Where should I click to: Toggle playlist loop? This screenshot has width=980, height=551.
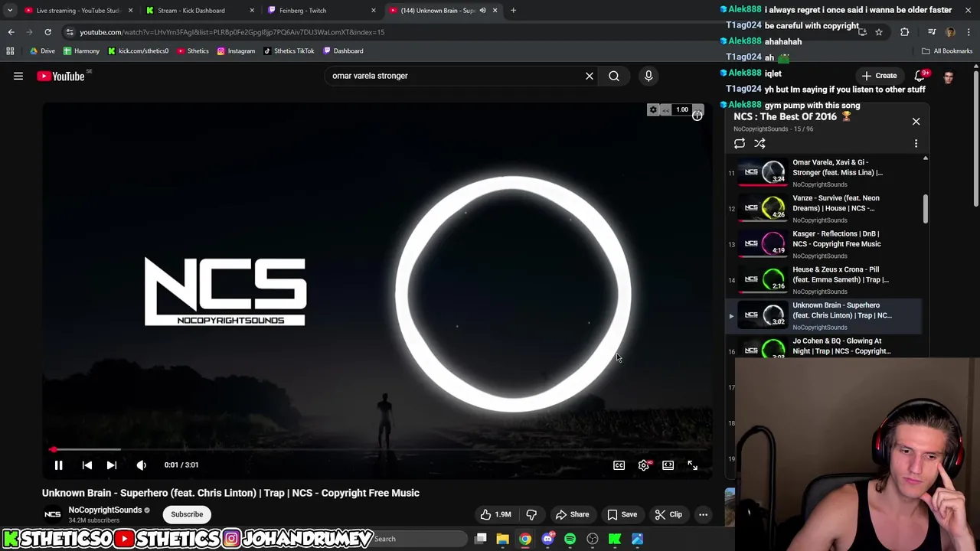[740, 143]
